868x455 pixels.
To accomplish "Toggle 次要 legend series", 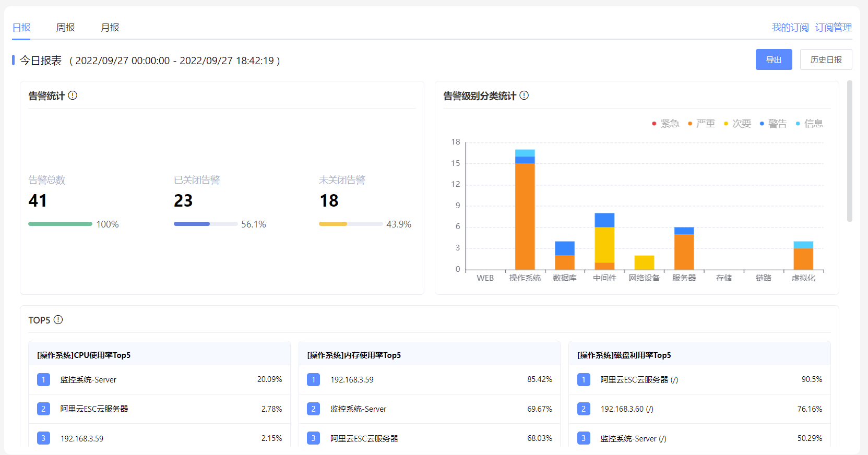I will click(x=738, y=124).
